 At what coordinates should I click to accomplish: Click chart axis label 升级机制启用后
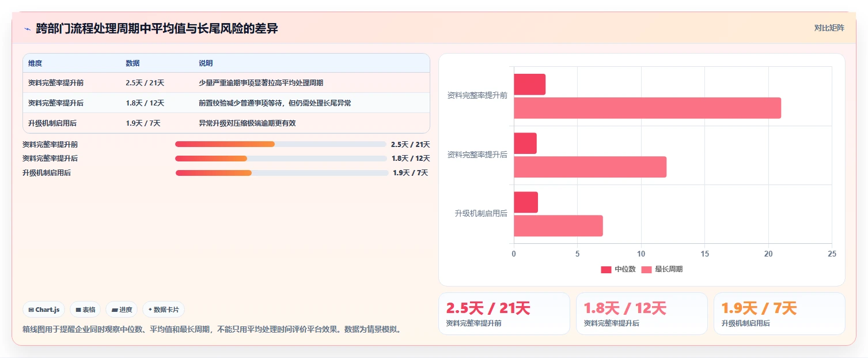481,213
